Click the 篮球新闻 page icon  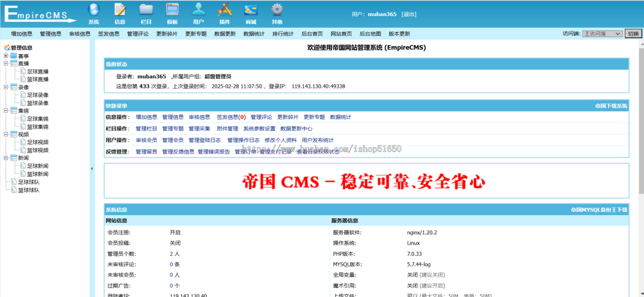(x=23, y=174)
